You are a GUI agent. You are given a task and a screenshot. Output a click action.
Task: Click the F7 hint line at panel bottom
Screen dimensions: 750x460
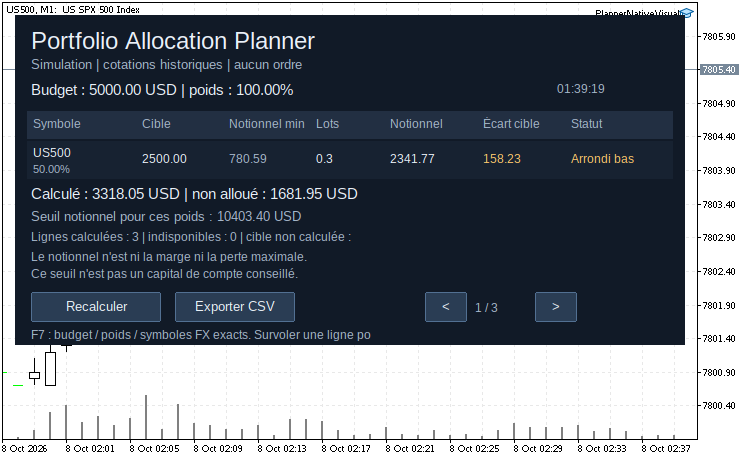pos(200,335)
